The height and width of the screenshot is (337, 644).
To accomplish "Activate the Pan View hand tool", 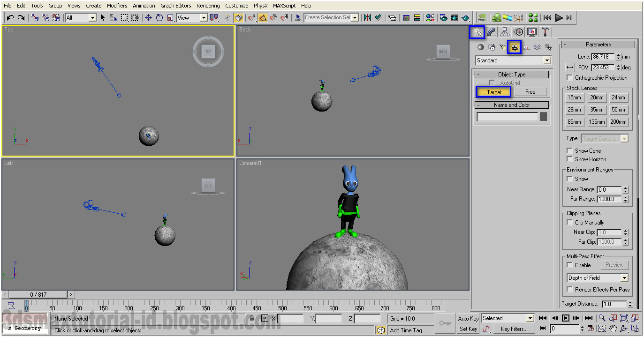I will 614,329.
